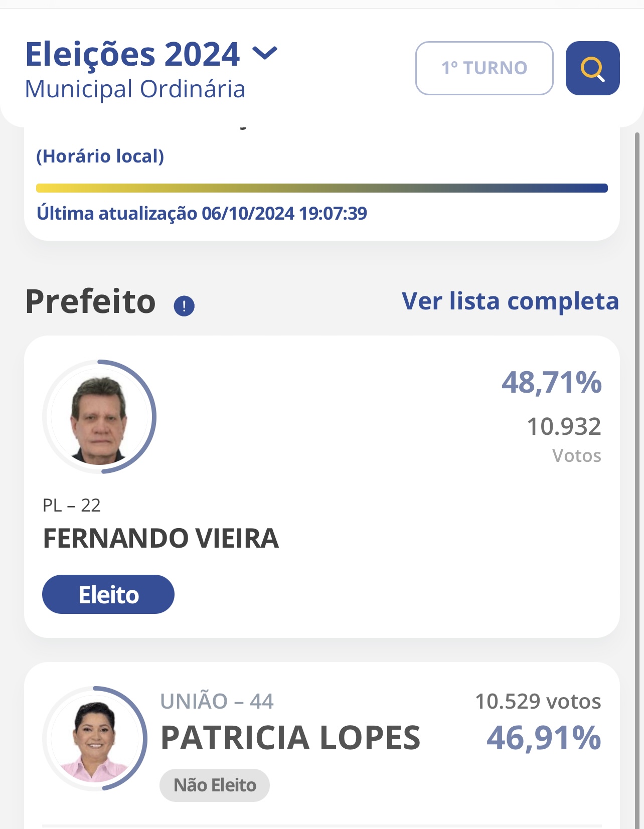Click the Prefeito info exclamation icon
644x829 pixels.
pyautogui.click(x=184, y=305)
